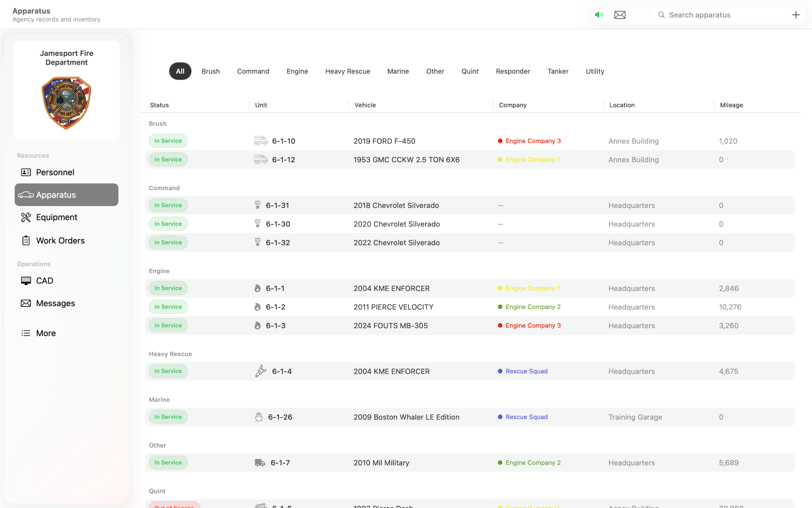
Task: Sort by the Company column header
Action: [x=513, y=105]
